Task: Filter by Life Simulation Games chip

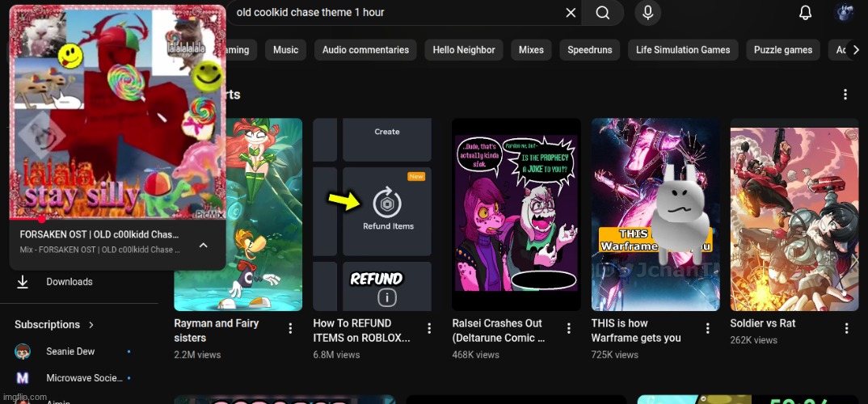Action: coord(682,50)
